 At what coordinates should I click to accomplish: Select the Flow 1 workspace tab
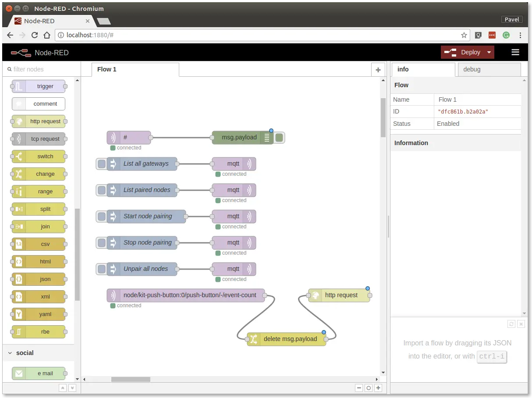pos(135,69)
